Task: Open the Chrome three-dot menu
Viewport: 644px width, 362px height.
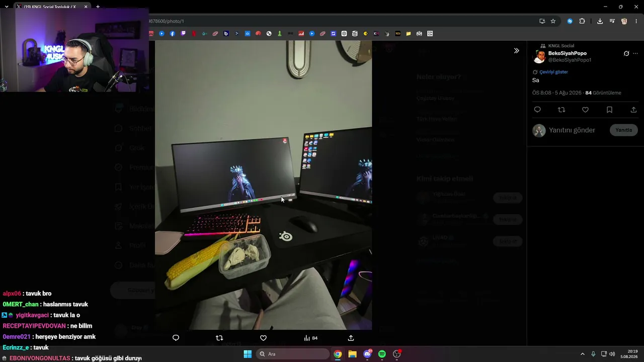Action: tap(636, 21)
